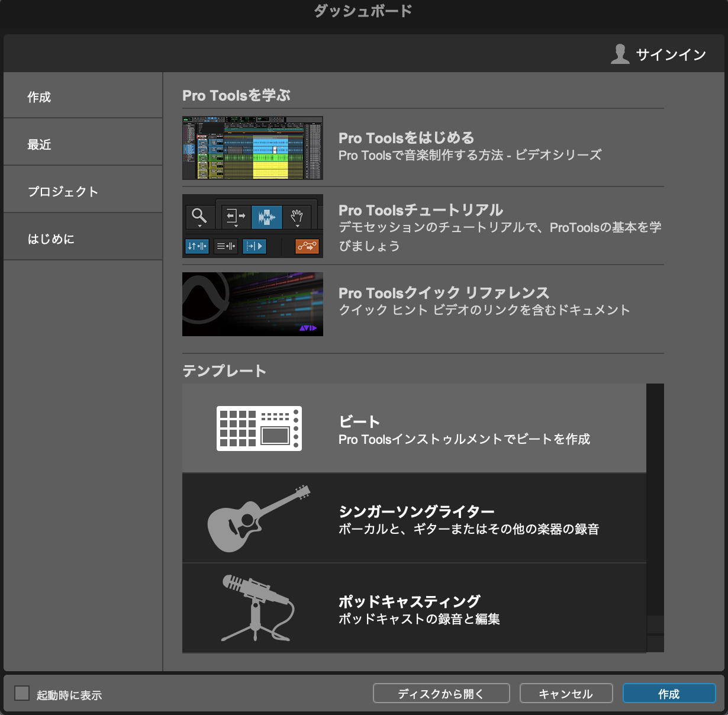Click the Pro Toolsインストゥルメントでビートを作成 description

click(464, 439)
